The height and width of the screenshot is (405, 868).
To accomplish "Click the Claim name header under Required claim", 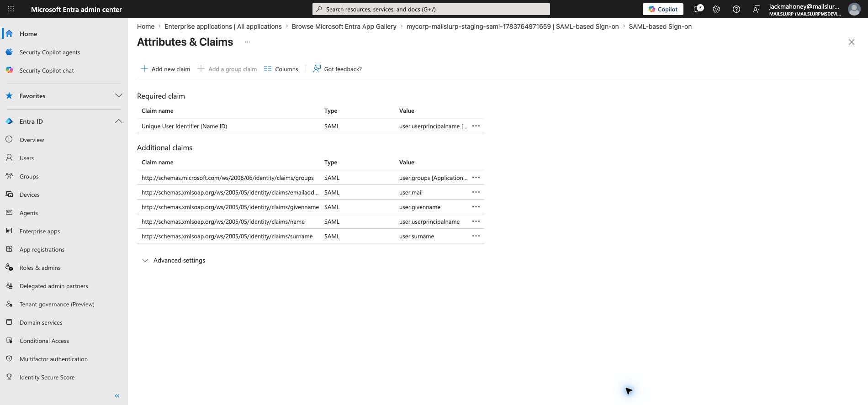I will click(158, 110).
